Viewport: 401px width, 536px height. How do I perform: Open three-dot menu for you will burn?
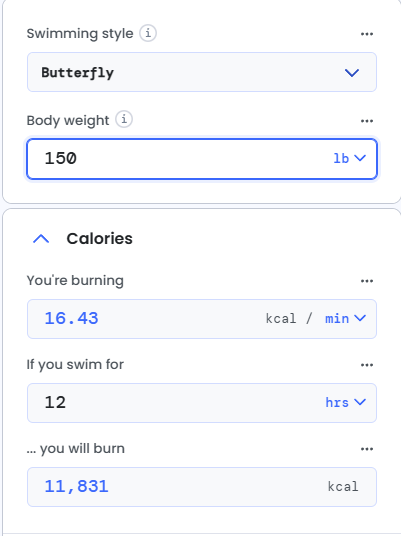point(367,449)
